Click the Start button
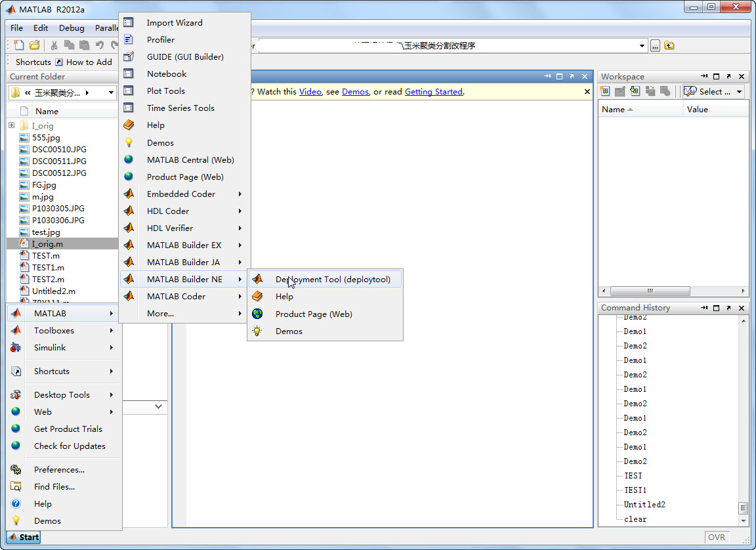This screenshot has height=550, width=756. (23, 537)
